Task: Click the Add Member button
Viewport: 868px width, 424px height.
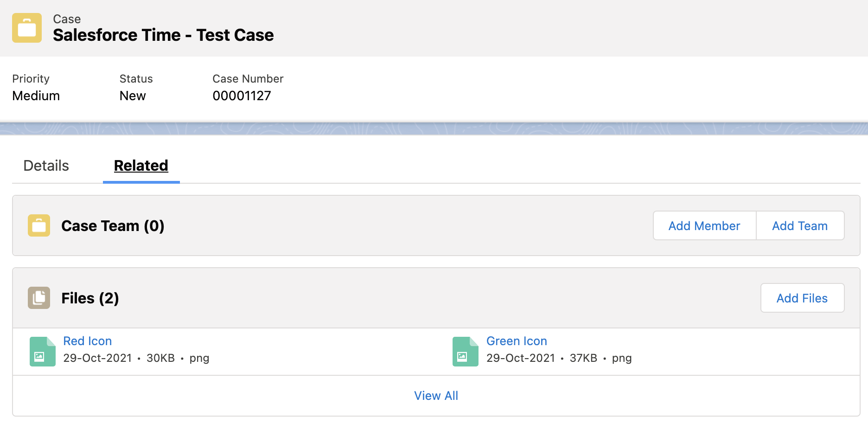Action: pyautogui.click(x=704, y=225)
